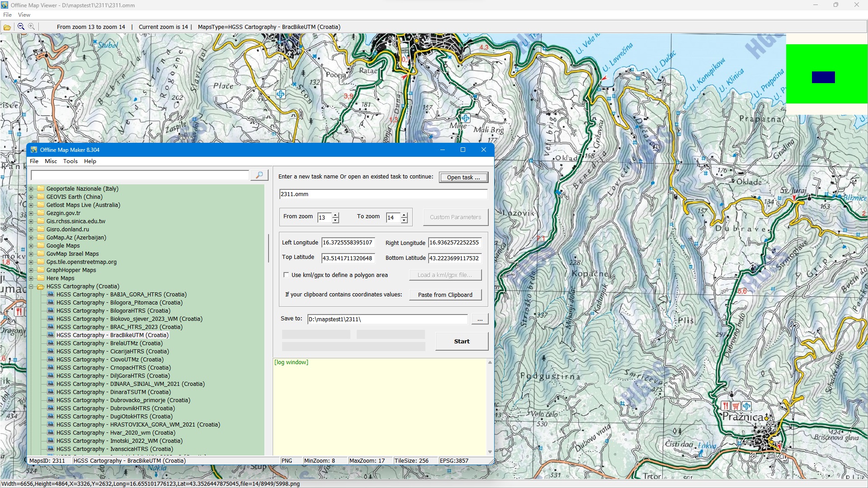The width and height of the screenshot is (868, 488).
Task: Click the Offline Map Viewer app icon
Action: click(x=5, y=5)
